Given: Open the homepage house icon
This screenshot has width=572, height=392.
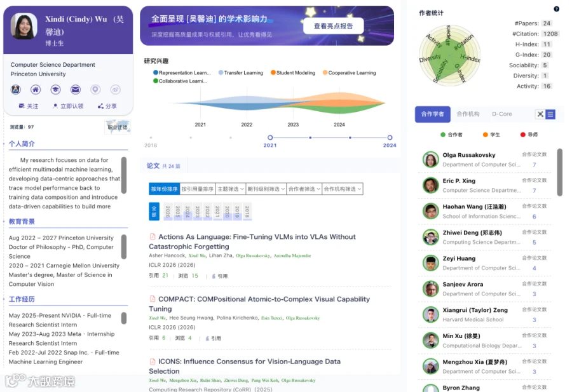Looking at the screenshot, I should click(36, 90).
